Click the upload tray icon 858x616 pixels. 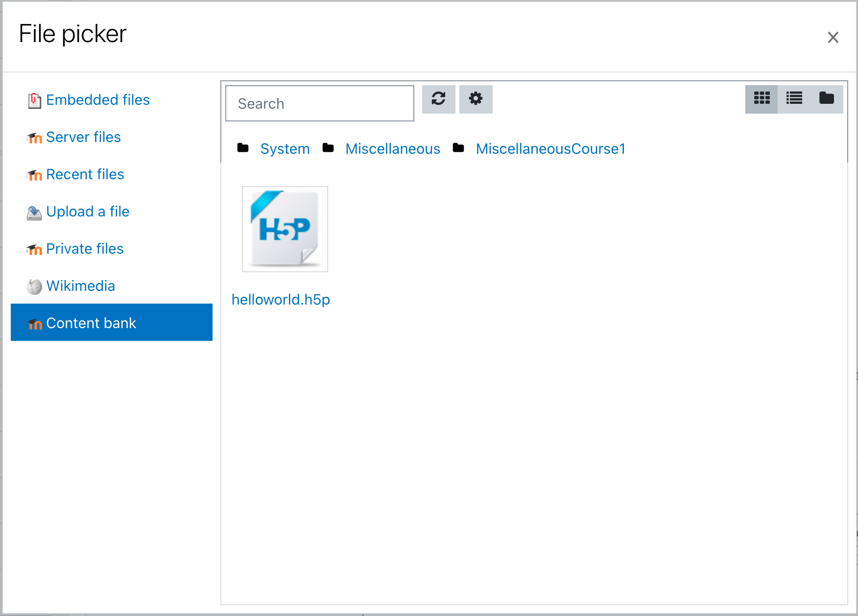[34, 213]
